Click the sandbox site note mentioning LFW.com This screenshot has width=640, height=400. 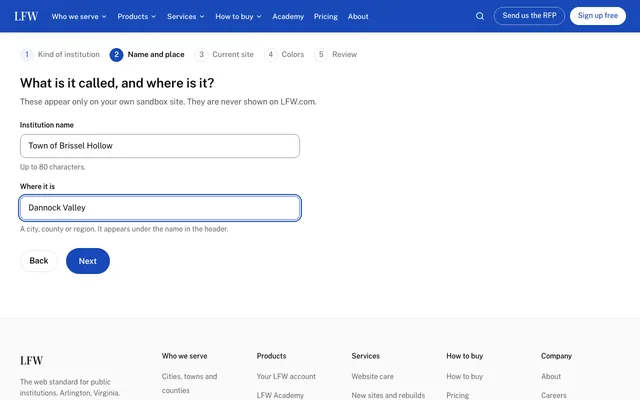pos(168,102)
